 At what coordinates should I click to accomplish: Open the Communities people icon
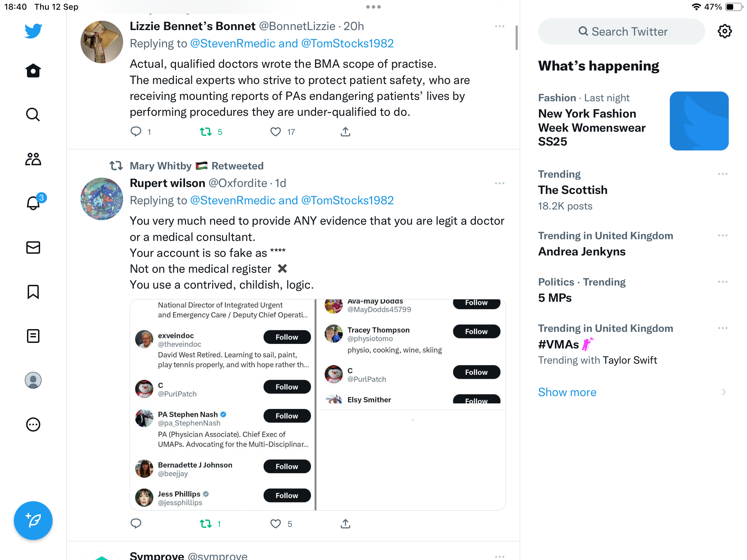point(33,159)
